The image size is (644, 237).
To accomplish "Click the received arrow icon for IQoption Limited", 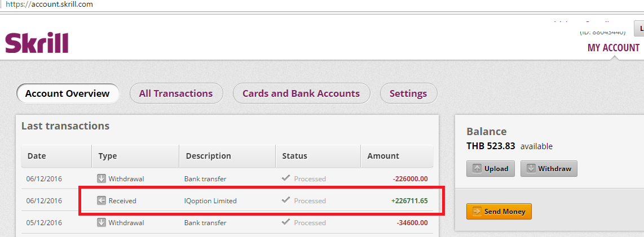I will point(102,200).
